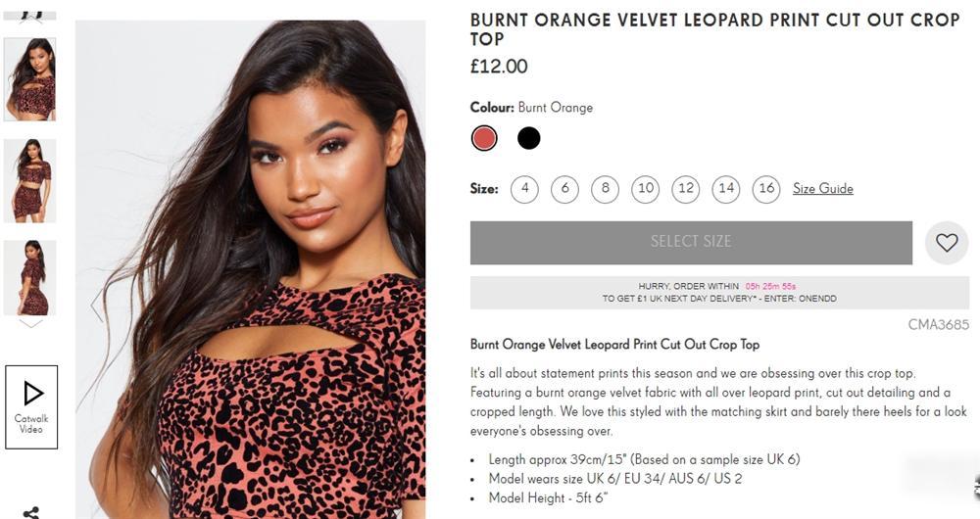
Task: View first model thumbnail in crop top
Action: click(30, 79)
